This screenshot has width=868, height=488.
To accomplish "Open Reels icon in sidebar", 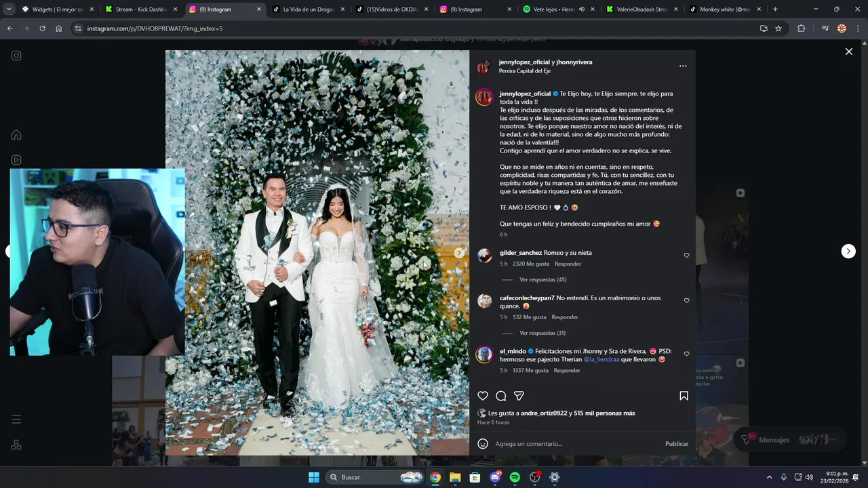I will [x=16, y=160].
